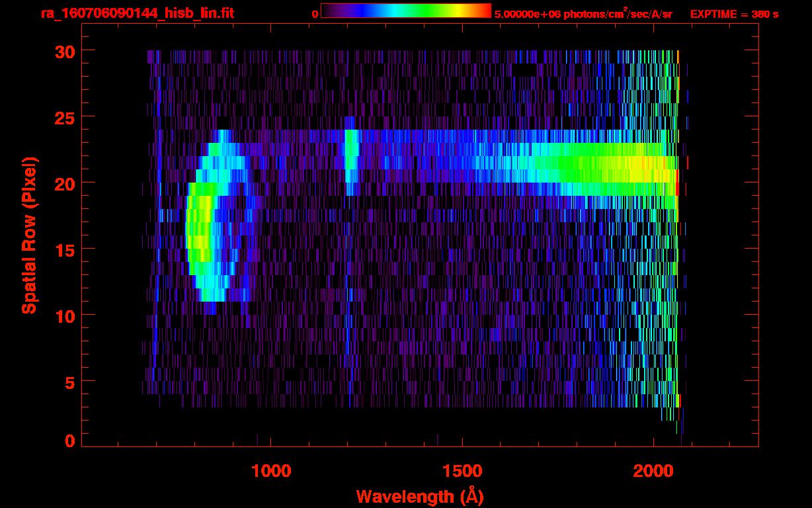Click the 5 spatial row tick label
This screenshot has width=812, height=508.
70,382
